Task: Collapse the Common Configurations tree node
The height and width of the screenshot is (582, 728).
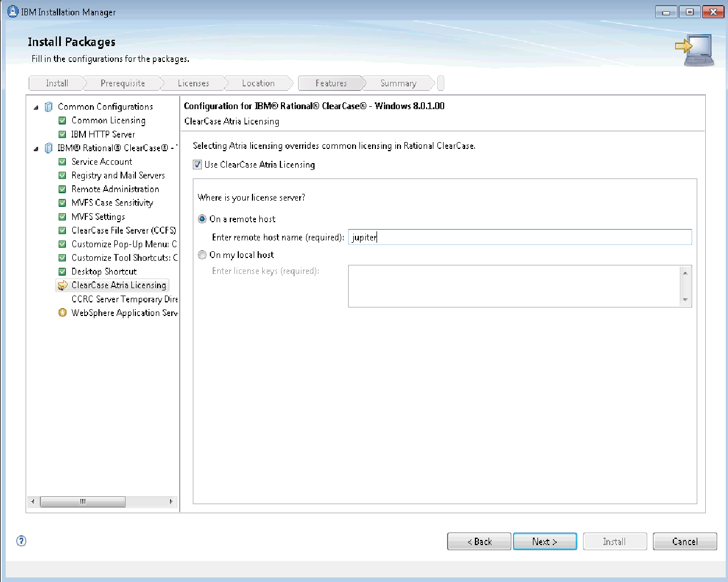Action: click(x=36, y=107)
